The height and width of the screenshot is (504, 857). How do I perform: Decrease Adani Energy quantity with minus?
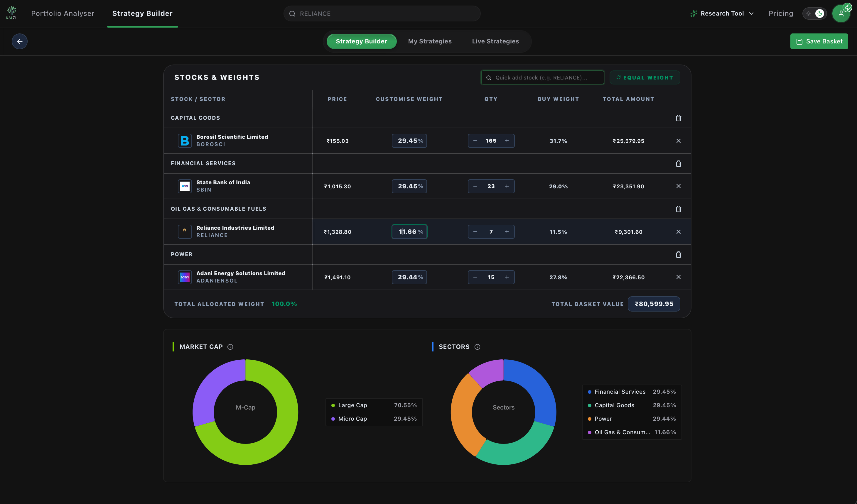click(x=475, y=277)
